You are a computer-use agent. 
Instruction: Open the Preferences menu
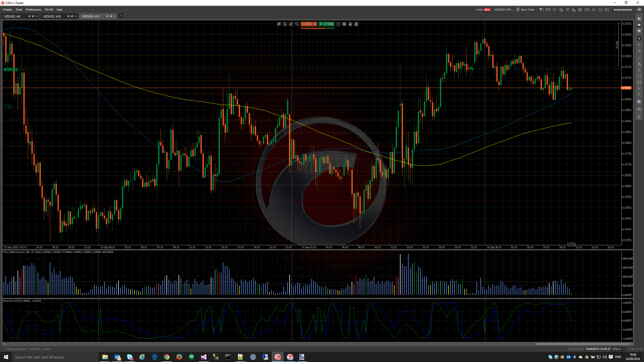34,10
